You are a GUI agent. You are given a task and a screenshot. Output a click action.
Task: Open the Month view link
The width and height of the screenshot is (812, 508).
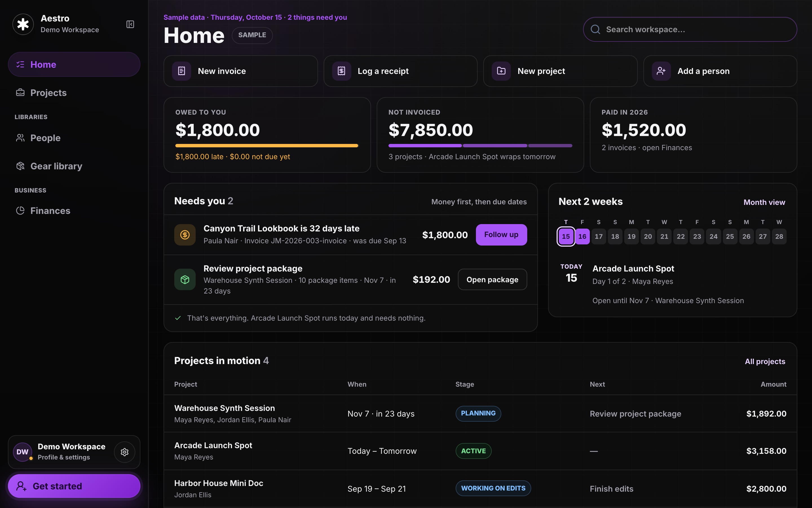tap(764, 202)
